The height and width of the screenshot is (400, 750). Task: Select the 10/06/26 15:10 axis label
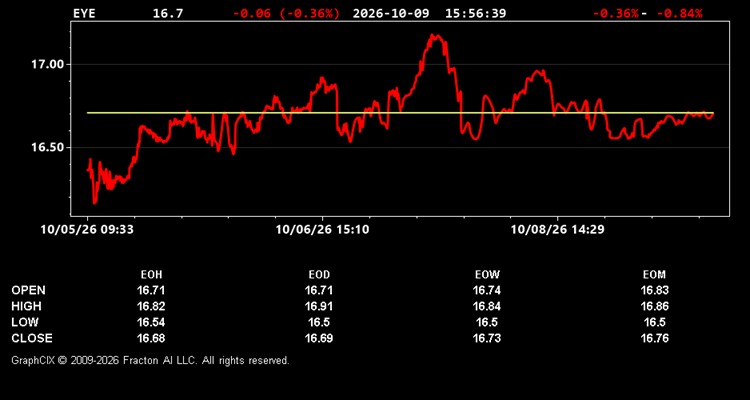(322, 230)
